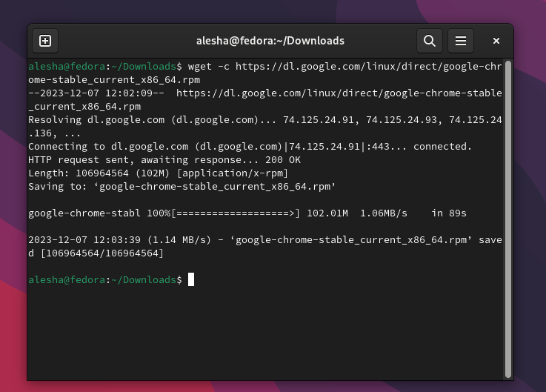546x392 pixels.
Task: Open terminal search with magnifier icon
Action: (x=430, y=41)
